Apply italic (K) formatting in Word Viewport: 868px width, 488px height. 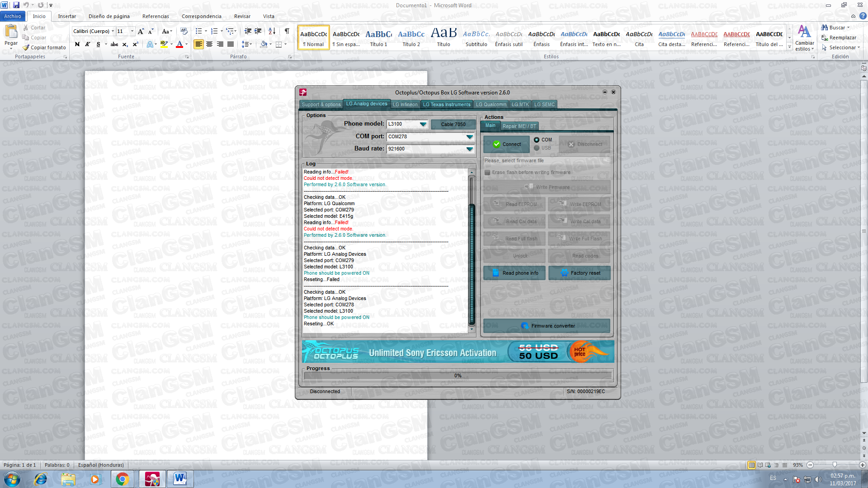(x=87, y=44)
